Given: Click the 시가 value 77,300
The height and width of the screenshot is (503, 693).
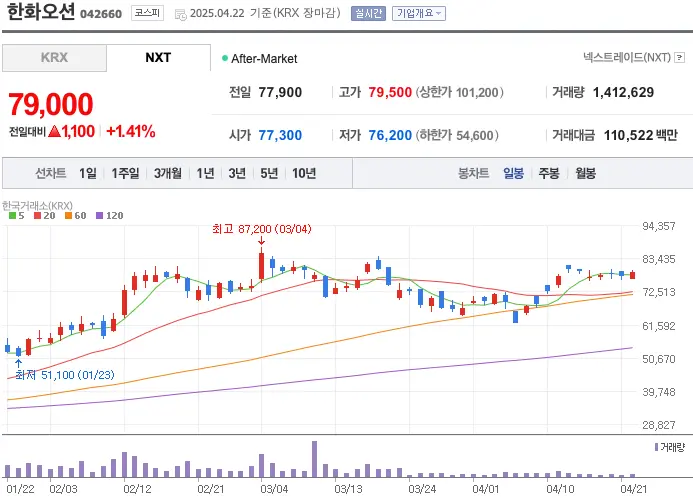Looking at the screenshot, I should (280, 135).
